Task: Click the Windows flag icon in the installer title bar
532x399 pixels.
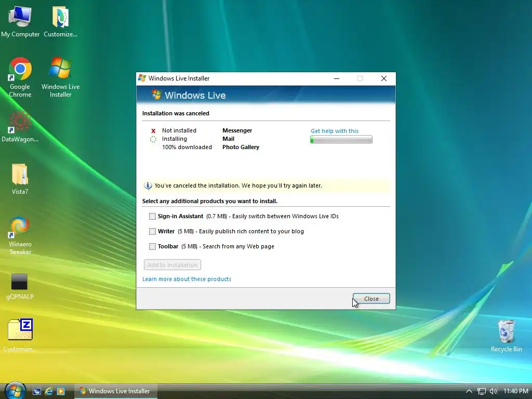Action: pos(142,78)
